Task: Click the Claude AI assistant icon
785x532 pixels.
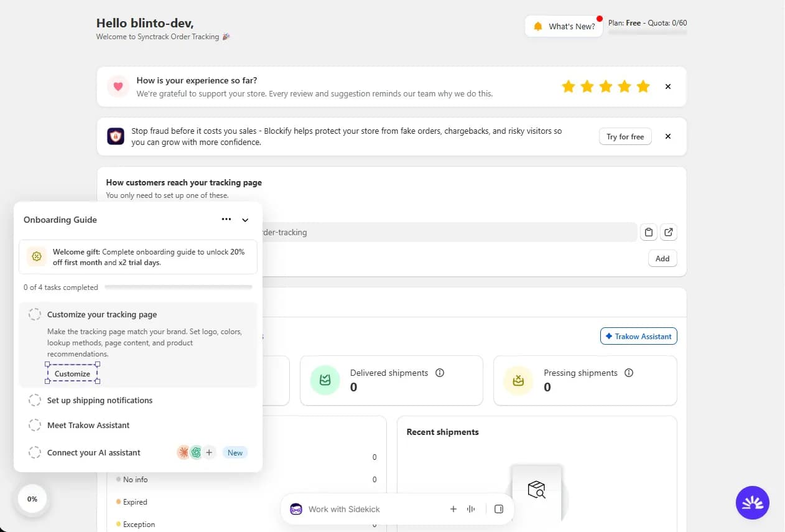Action: pos(183,452)
